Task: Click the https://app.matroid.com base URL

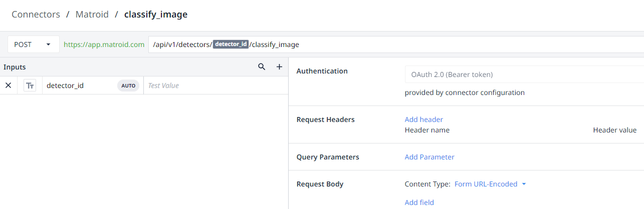Action: point(104,44)
